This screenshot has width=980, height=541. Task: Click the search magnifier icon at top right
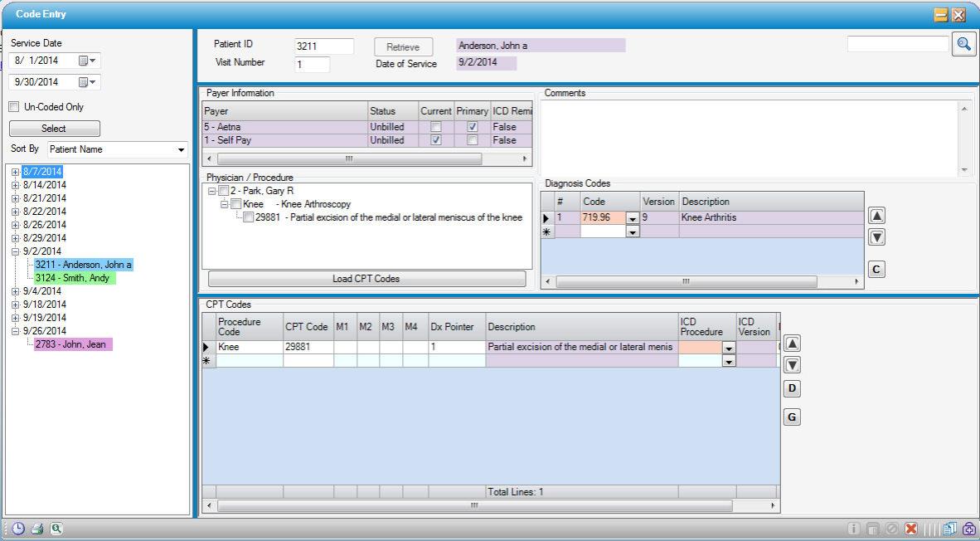pos(963,43)
